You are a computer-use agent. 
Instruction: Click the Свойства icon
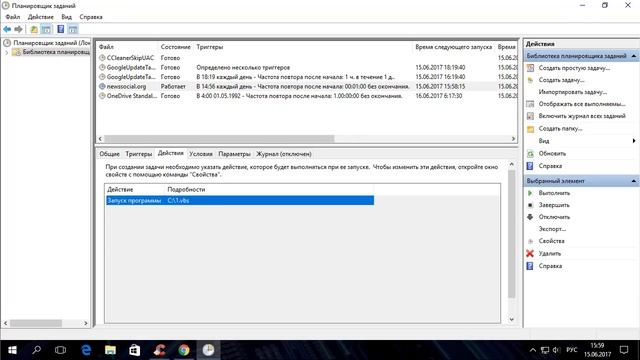pos(530,241)
